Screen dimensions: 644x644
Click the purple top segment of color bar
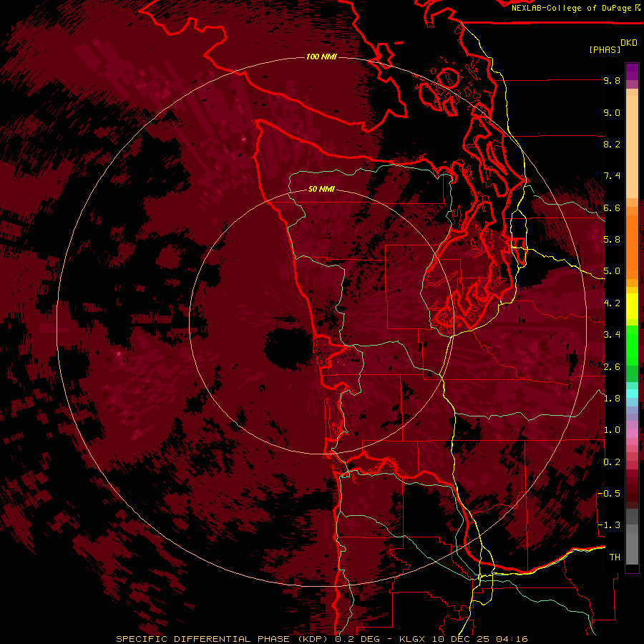click(632, 72)
